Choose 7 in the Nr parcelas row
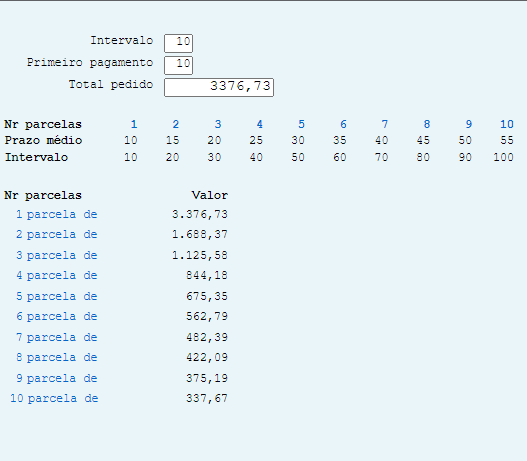This screenshot has width=527, height=461. click(385, 124)
